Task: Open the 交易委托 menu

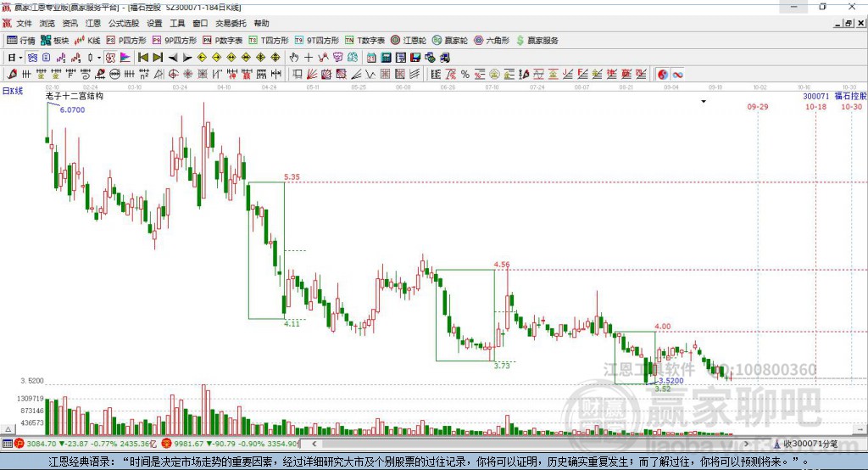Action: pyautogui.click(x=231, y=23)
